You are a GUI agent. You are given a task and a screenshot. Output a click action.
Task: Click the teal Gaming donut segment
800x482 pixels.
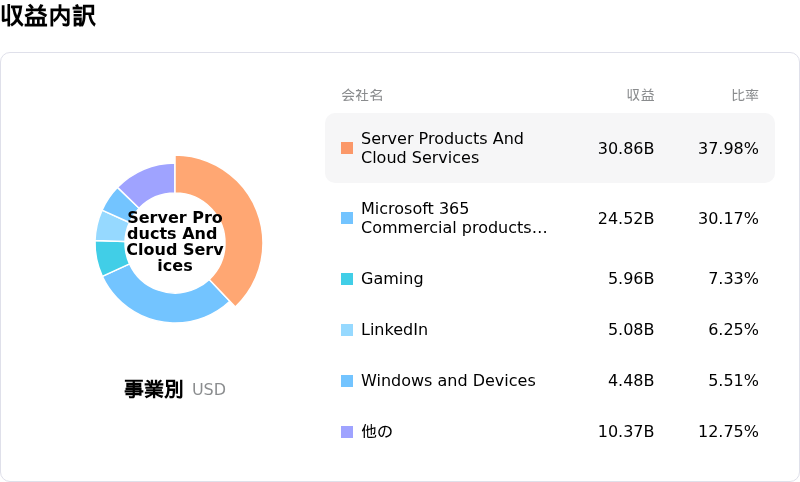pos(110,257)
